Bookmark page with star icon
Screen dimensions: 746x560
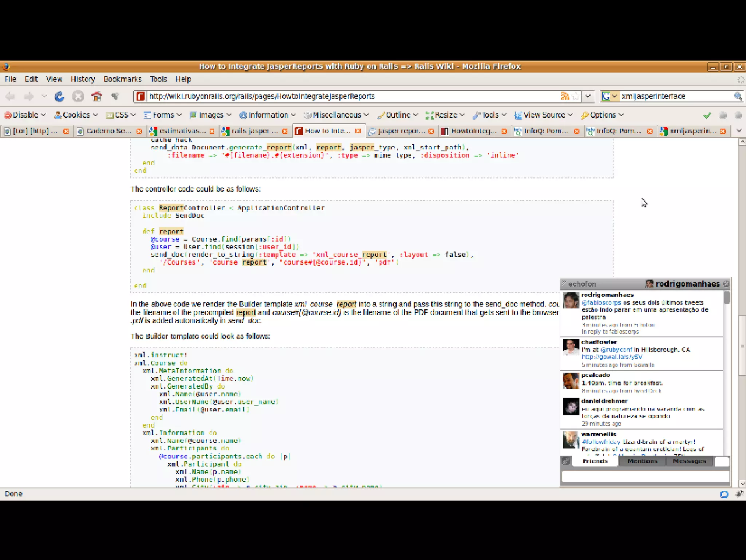[576, 96]
